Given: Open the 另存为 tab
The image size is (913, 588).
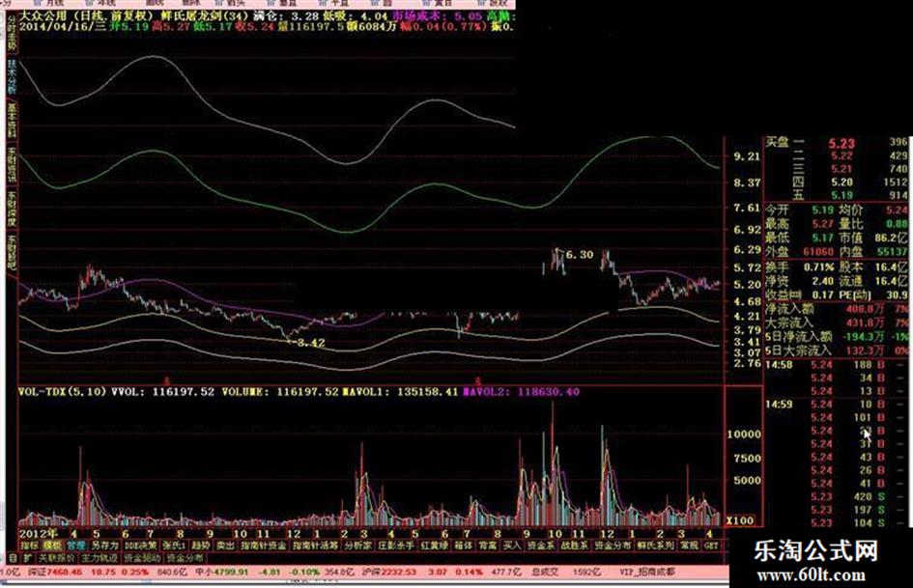Looking at the screenshot, I should point(104,546).
